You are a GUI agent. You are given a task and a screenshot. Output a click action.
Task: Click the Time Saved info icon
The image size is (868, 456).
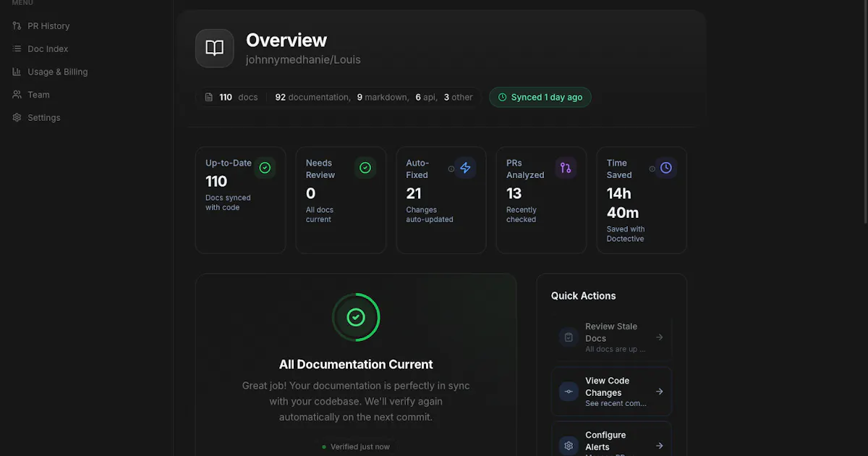coord(652,169)
